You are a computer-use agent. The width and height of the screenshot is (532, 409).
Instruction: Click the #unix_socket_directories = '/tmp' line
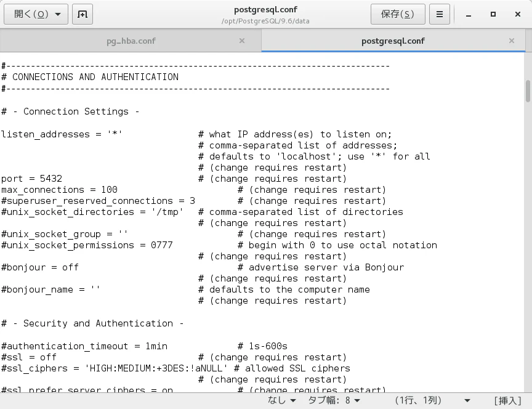click(92, 212)
